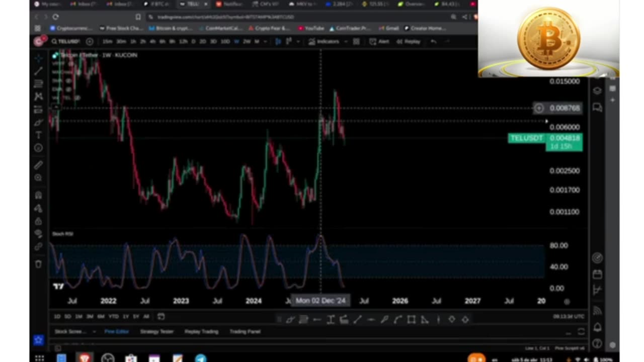644x362 pixels.
Task: Switch to the 12h timeframe
Action: [x=183, y=41]
